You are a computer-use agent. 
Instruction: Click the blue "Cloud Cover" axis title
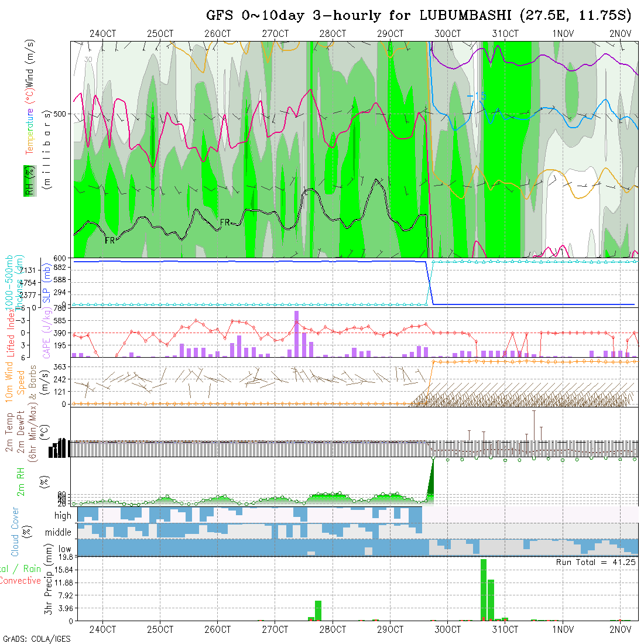pos(15,532)
